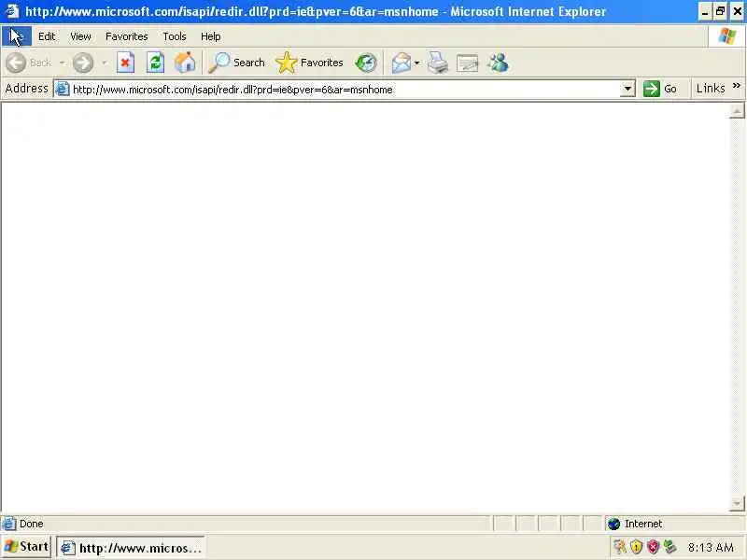
Task: Click page icon in status bar
Action: point(8,524)
